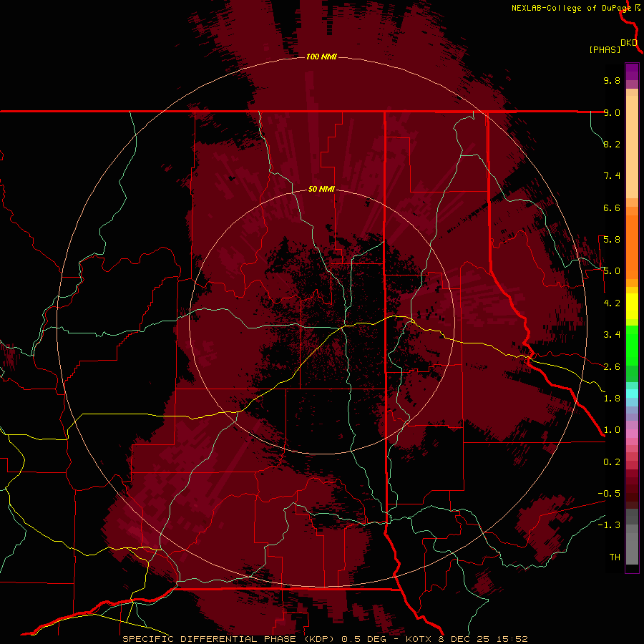644x644 pixels.
Task: Click the pink legend color band
Action: pyautogui.click(x=632, y=434)
